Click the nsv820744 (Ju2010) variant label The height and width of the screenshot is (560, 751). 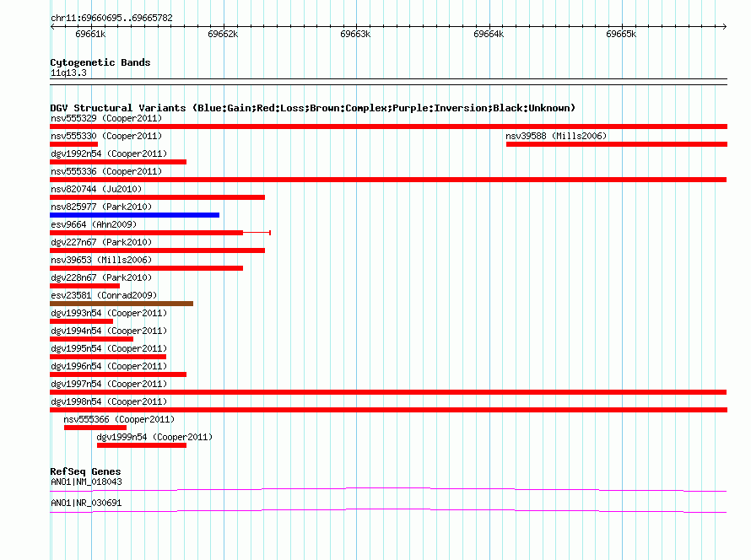click(x=96, y=189)
